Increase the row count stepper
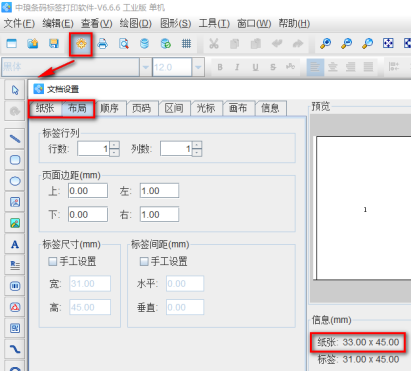 pos(114,145)
